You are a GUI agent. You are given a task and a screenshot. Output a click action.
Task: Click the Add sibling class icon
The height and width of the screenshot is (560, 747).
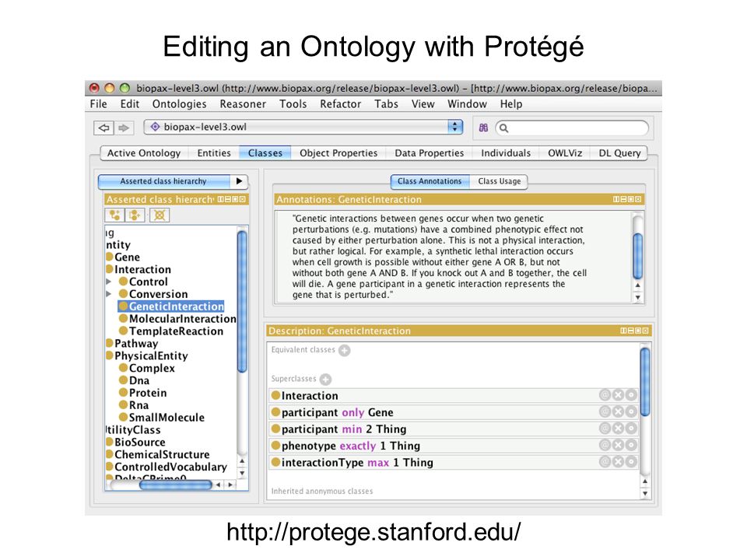coord(135,215)
